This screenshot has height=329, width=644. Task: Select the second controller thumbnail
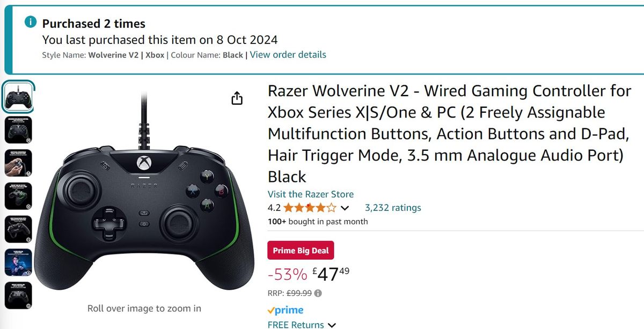tap(18, 129)
